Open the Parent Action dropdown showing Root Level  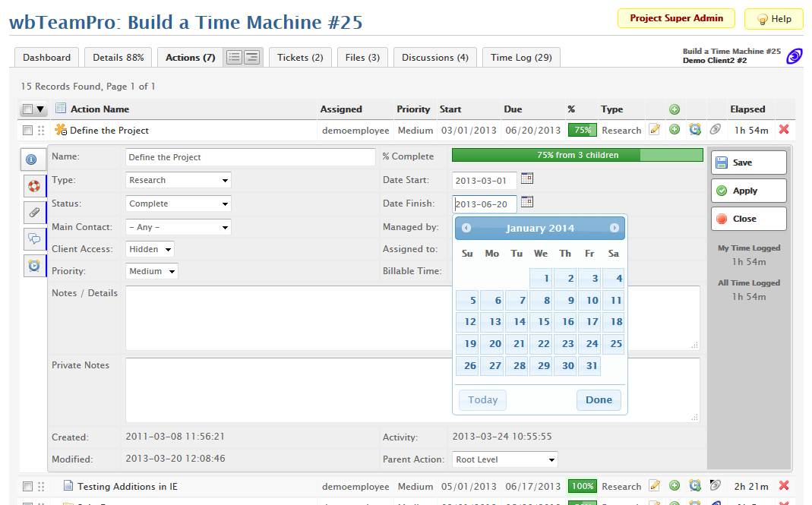(x=505, y=459)
